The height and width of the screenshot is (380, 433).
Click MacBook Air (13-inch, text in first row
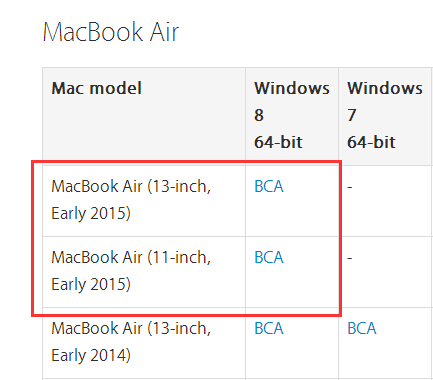pyautogui.click(x=131, y=186)
